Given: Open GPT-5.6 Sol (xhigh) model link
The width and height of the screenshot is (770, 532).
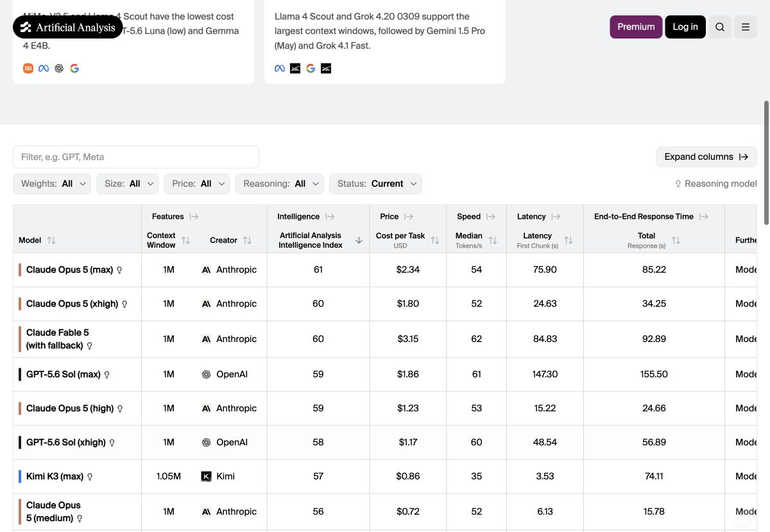Looking at the screenshot, I should pyautogui.click(x=65, y=442).
